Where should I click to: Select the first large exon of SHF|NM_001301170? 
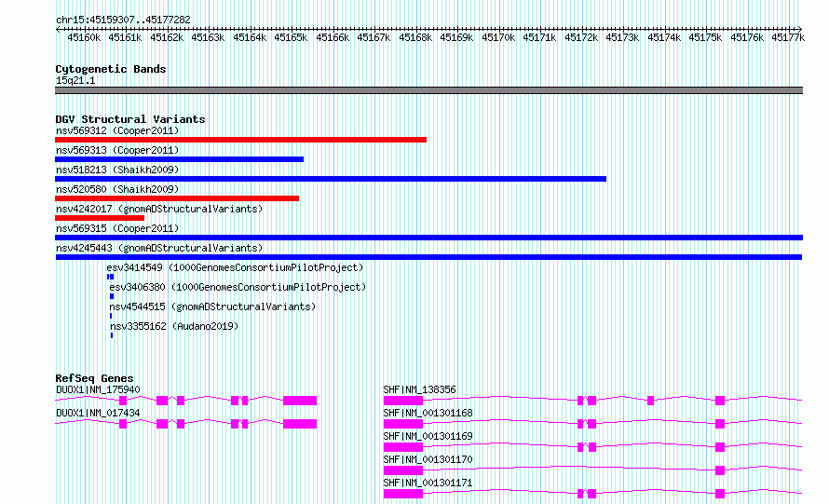coord(403,470)
